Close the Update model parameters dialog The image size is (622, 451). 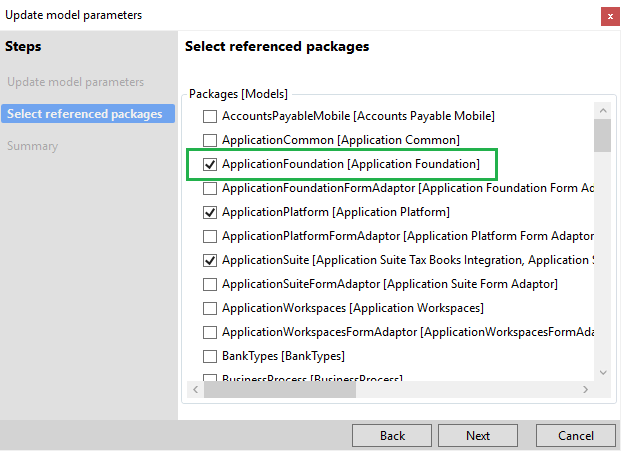(609, 15)
